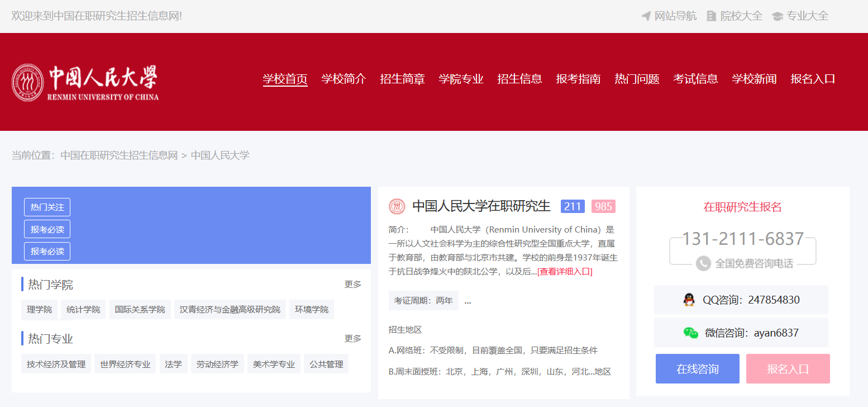Click the Renmin University of China logo
Viewport: 868px width, 407px height.
[x=85, y=83]
